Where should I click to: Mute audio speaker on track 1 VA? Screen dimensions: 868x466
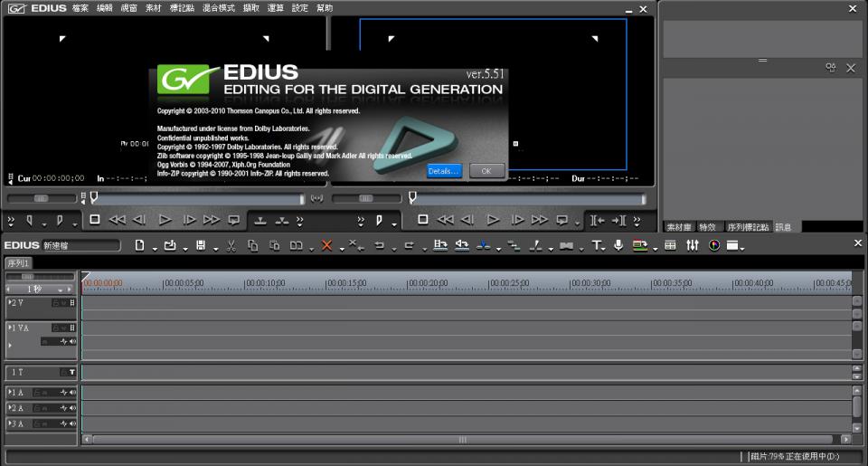[72, 341]
